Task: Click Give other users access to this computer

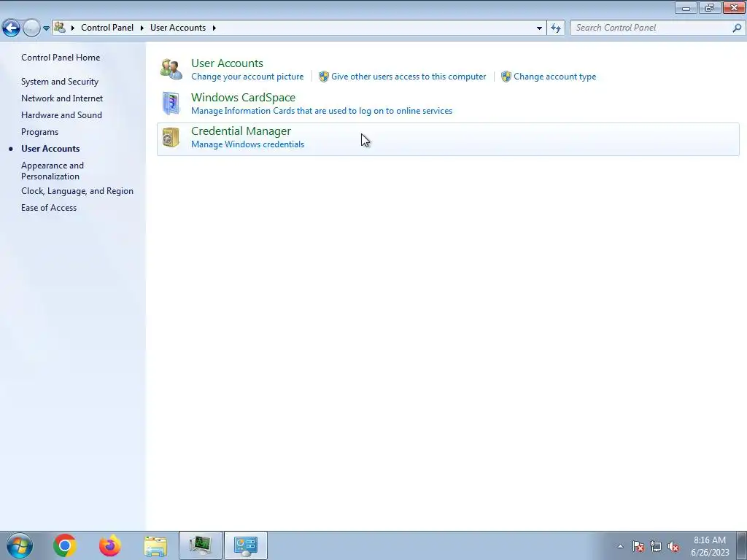Action: [409, 76]
